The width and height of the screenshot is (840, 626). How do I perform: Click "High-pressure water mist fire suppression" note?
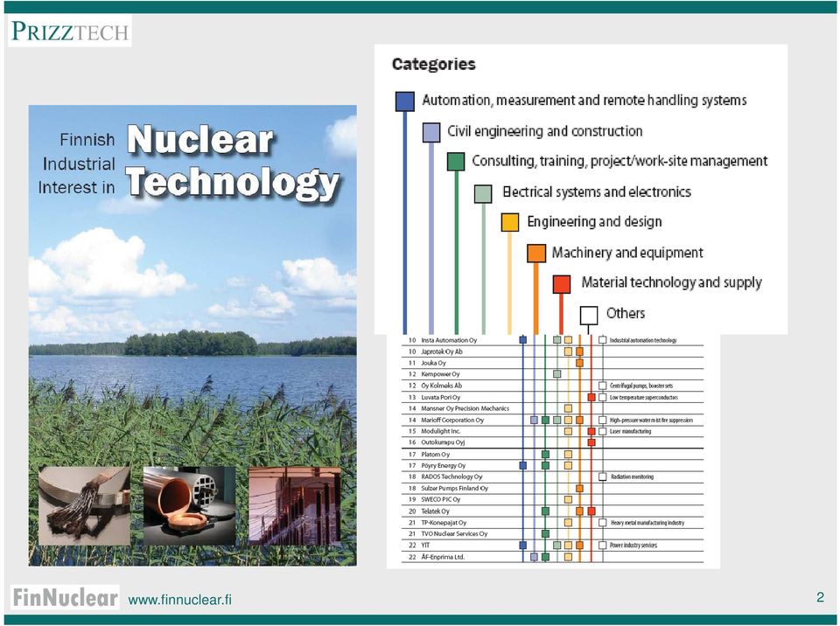coord(651,421)
